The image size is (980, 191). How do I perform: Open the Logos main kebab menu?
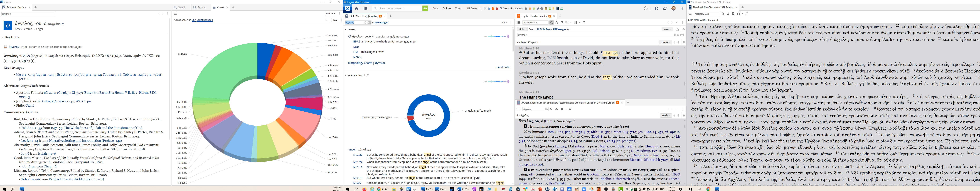(x=682, y=8)
